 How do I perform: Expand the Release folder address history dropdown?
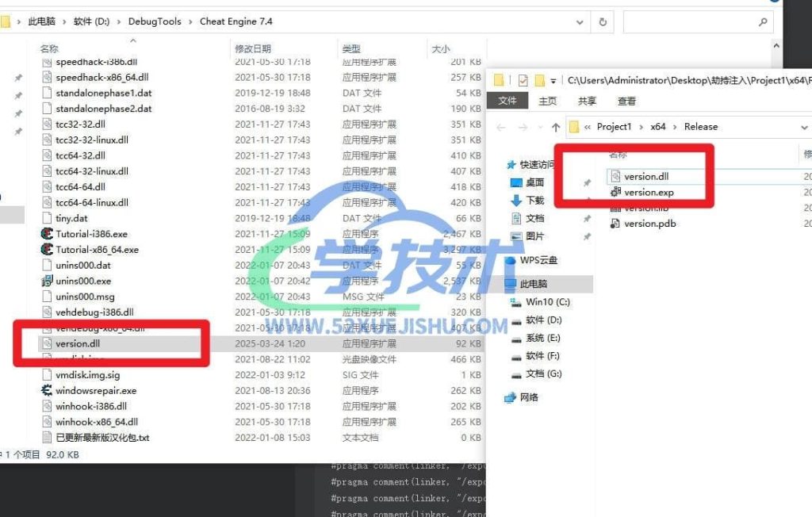806,127
